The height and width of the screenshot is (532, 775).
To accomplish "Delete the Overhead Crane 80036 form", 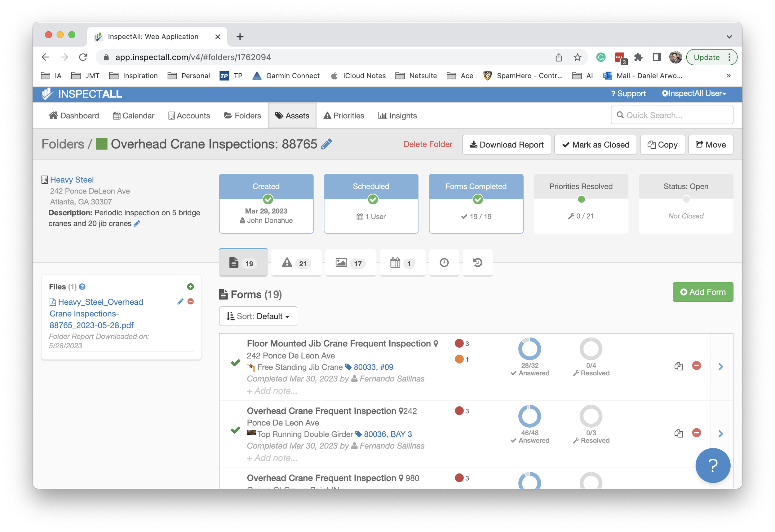I will click(x=696, y=433).
